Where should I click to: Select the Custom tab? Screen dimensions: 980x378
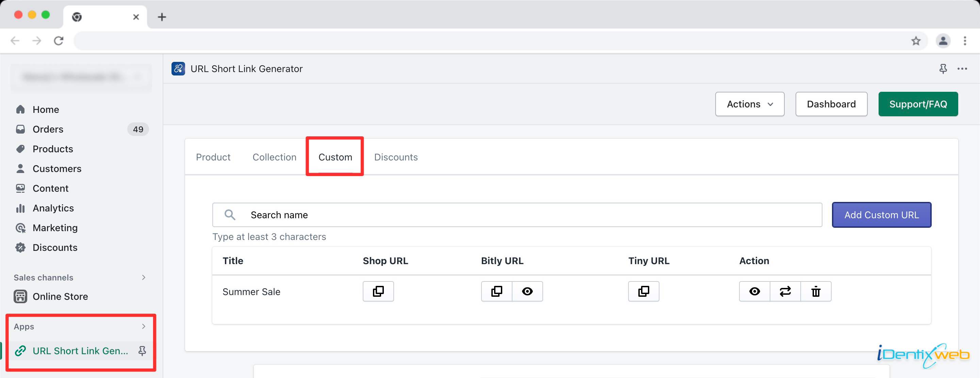tap(335, 157)
